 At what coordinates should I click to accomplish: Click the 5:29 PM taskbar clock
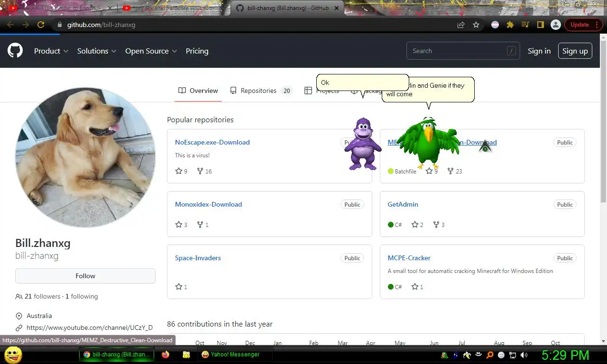[x=565, y=355]
